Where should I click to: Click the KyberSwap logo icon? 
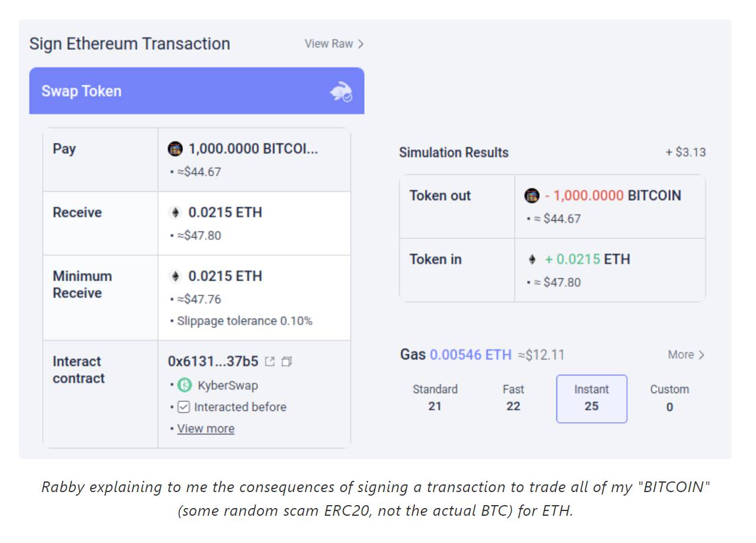185,385
